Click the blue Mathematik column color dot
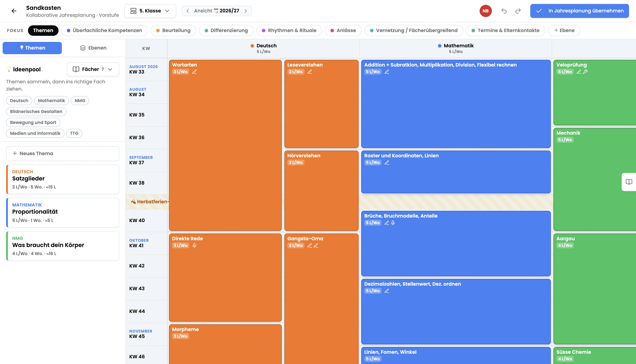Screen dimensions: 636x364 click(x=440, y=46)
